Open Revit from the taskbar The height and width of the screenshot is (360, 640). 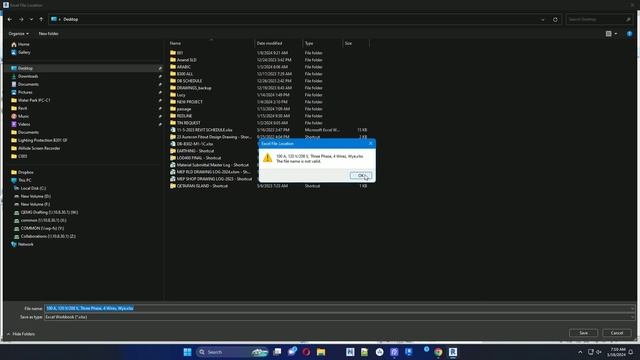pos(453,352)
